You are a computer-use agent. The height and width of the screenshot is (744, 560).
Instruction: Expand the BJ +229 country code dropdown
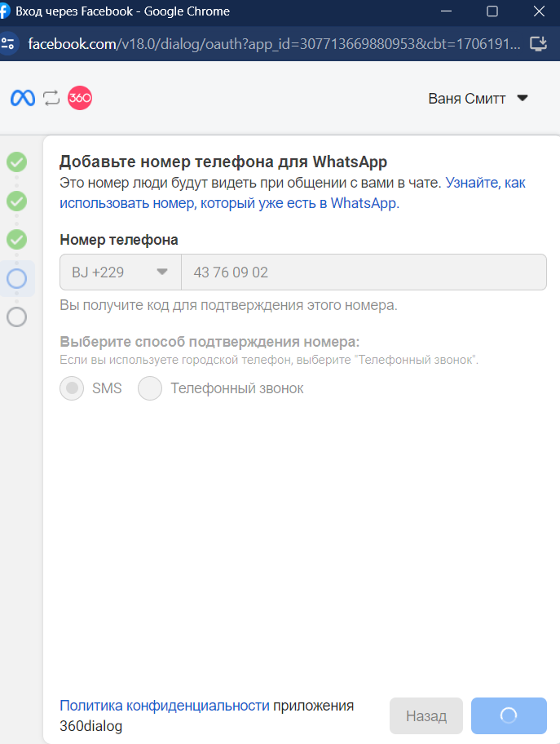121,272
